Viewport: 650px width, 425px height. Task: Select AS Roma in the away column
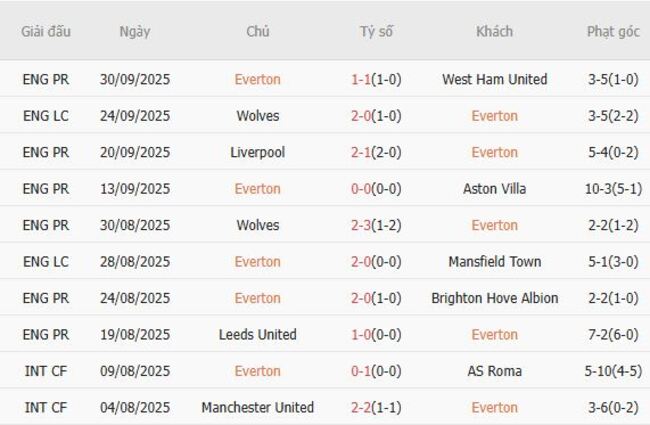pyautogui.click(x=494, y=371)
